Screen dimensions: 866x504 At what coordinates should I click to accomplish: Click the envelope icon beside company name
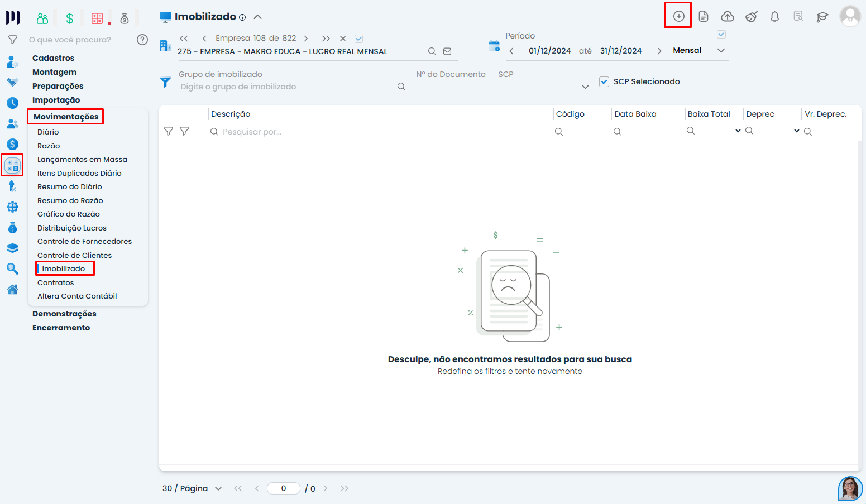point(447,51)
